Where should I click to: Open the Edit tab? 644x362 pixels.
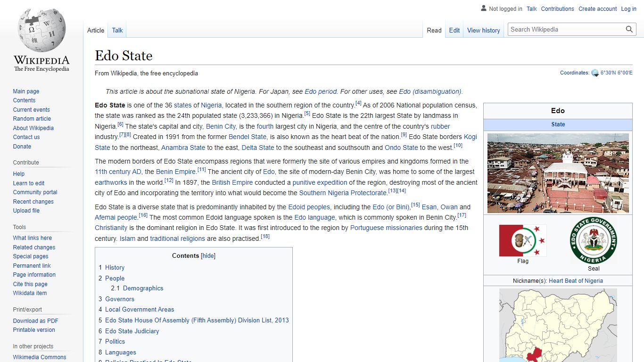[454, 30]
